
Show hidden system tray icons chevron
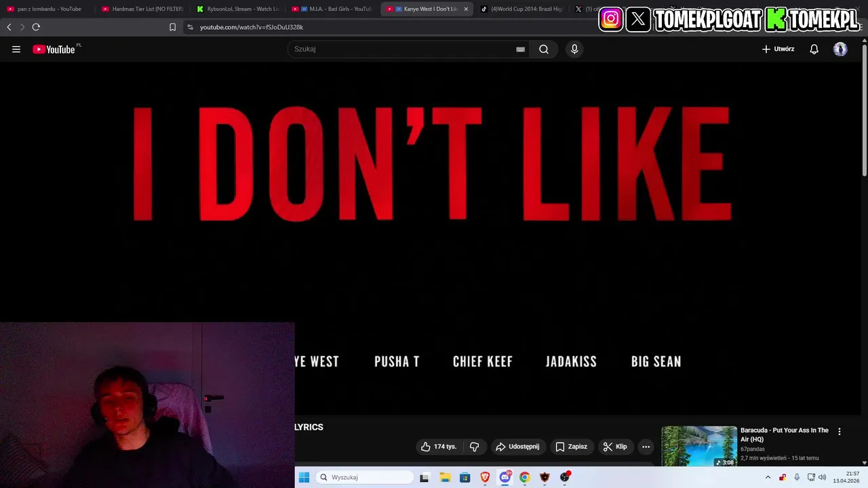coord(768,477)
